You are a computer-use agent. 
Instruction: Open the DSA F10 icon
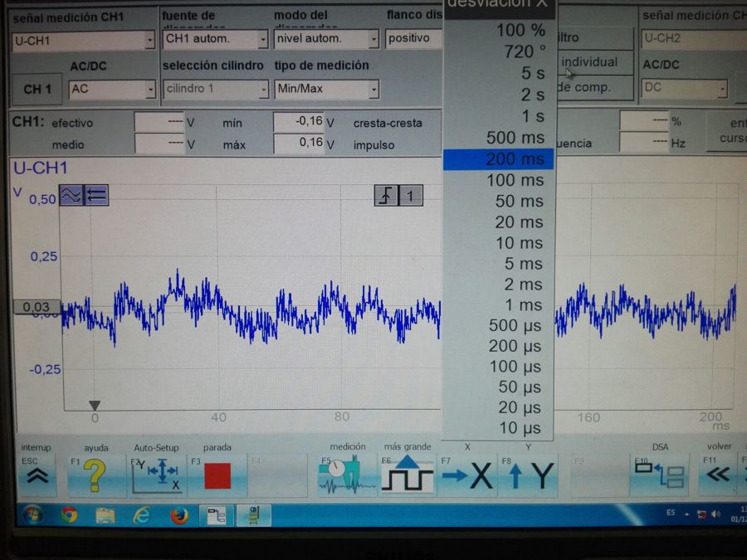click(659, 475)
